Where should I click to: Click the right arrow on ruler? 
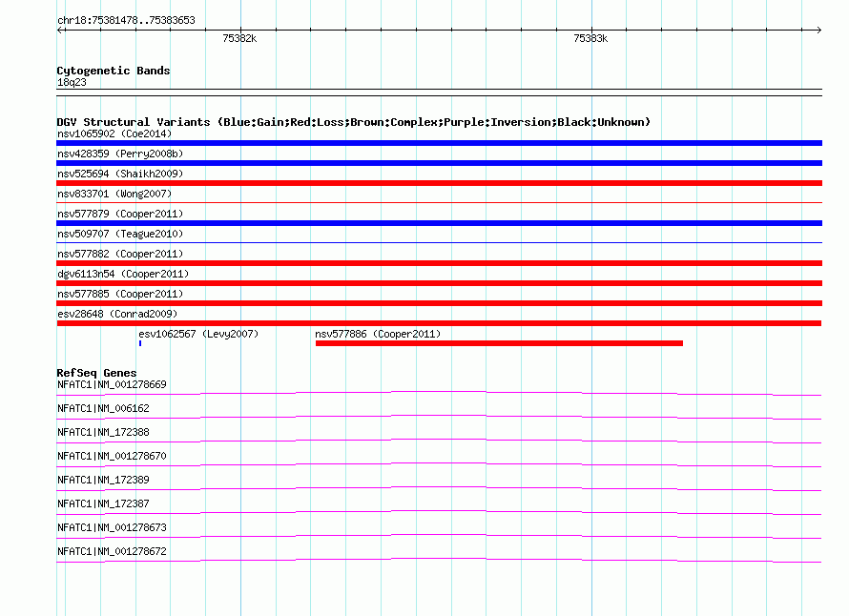(x=818, y=30)
